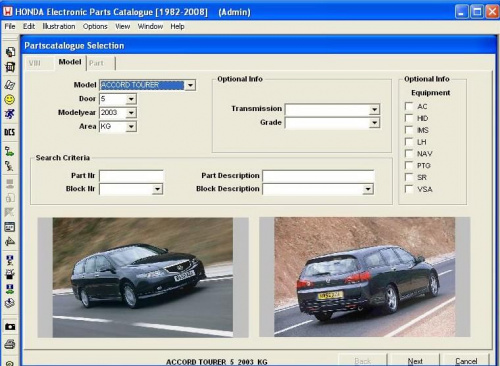Open the Options menu
Screen dimensions: 500x366
click(95, 26)
